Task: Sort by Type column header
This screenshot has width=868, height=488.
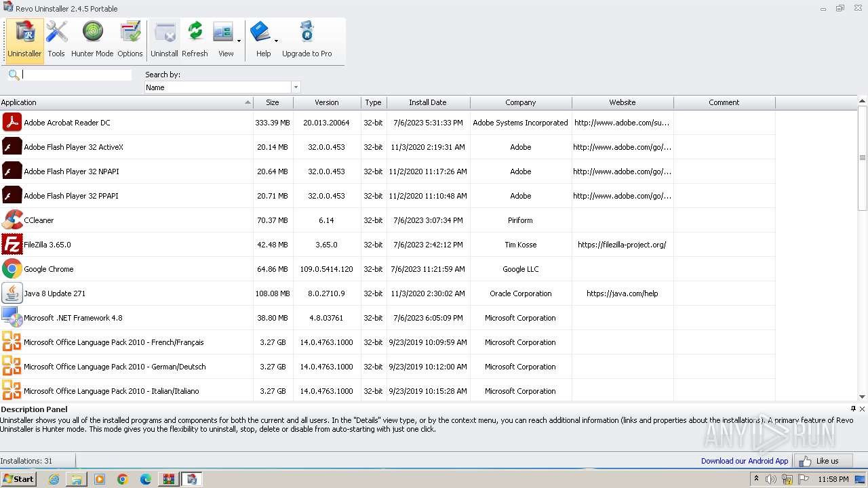Action: click(x=374, y=102)
